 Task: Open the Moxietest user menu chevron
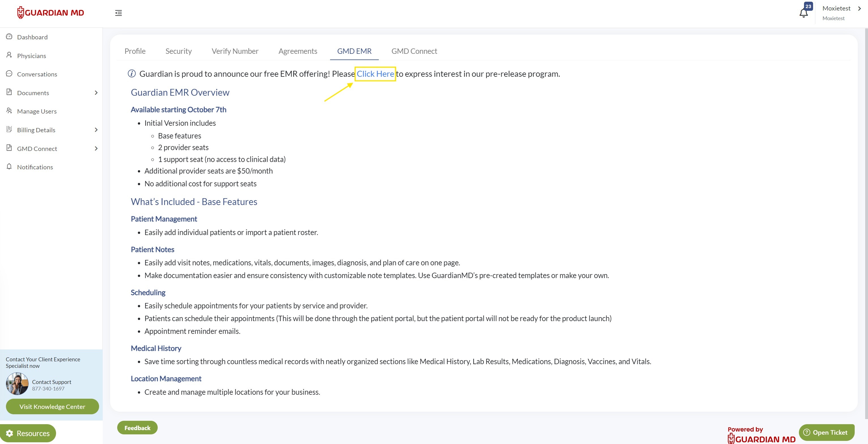point(860,8)
